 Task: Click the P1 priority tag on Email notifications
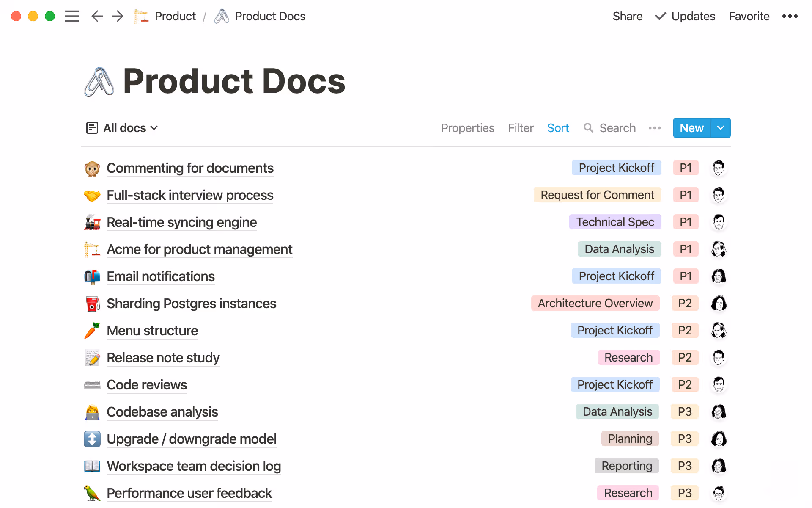click(x=686, y=276)
